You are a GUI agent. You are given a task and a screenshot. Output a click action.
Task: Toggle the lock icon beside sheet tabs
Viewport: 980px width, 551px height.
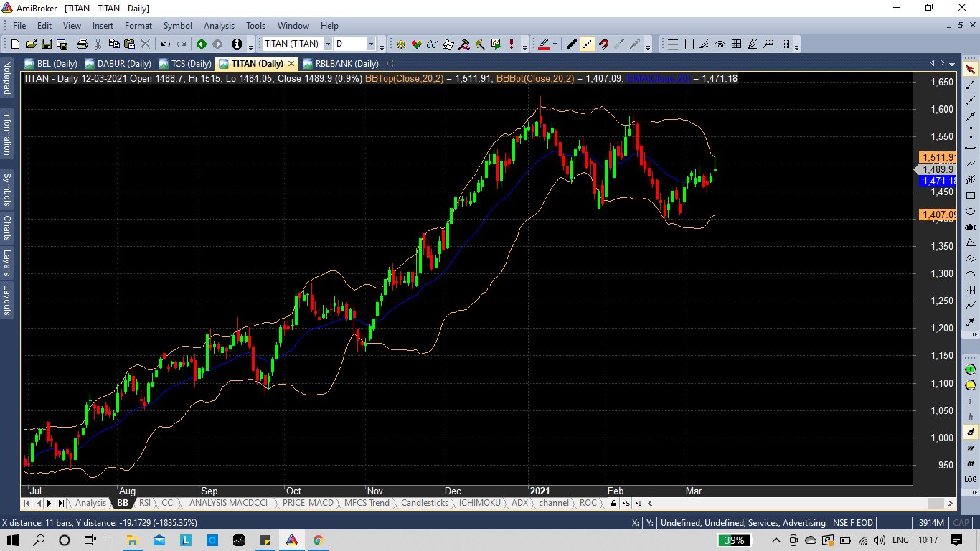pos(613,503)
